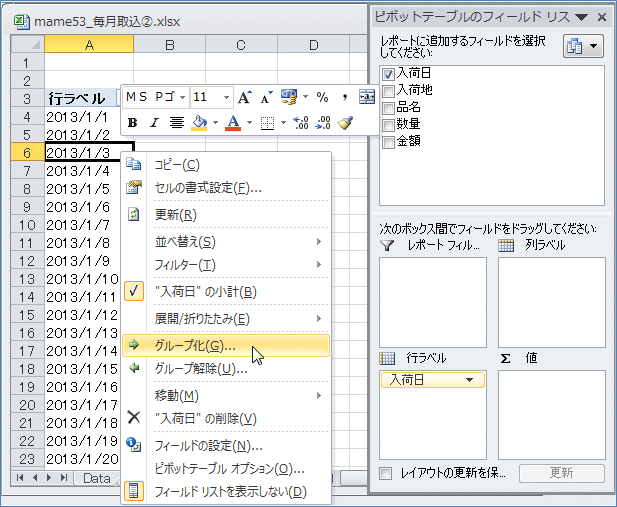Expand the fill color dropdown arrow

215,123
